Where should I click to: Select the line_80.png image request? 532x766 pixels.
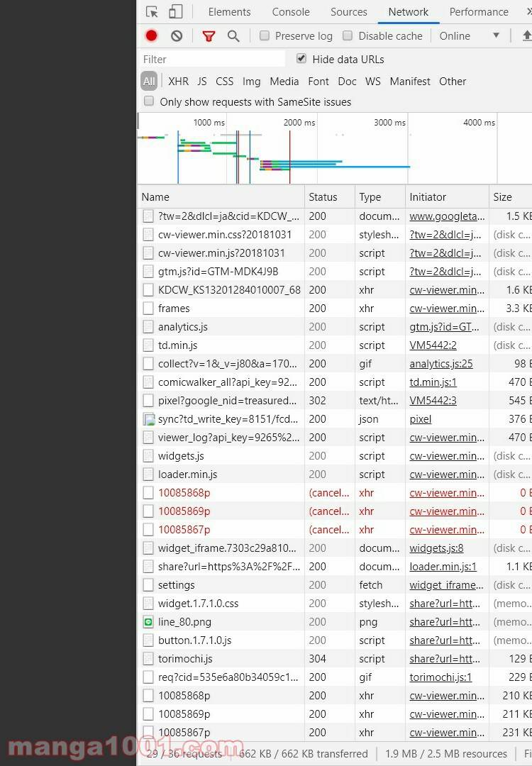coord(184,622)
